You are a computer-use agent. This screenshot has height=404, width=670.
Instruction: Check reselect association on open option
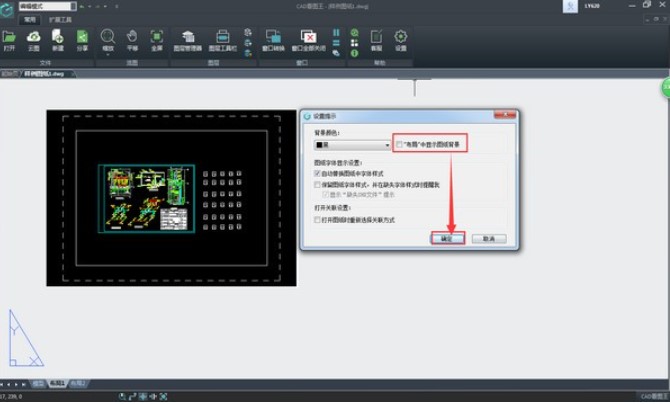click(x=317, y=220)
